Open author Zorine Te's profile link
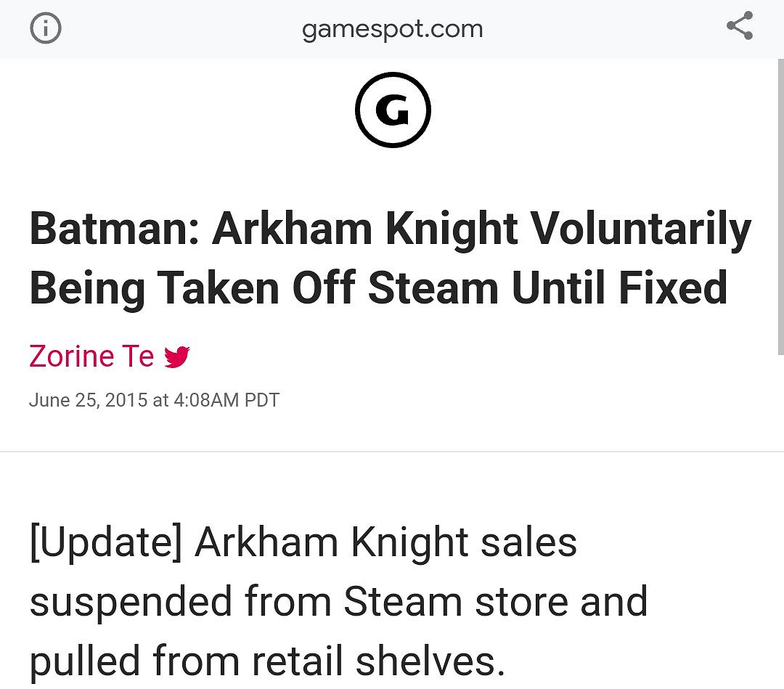This screenshot has height=689, width=784. tap(91, 356)
